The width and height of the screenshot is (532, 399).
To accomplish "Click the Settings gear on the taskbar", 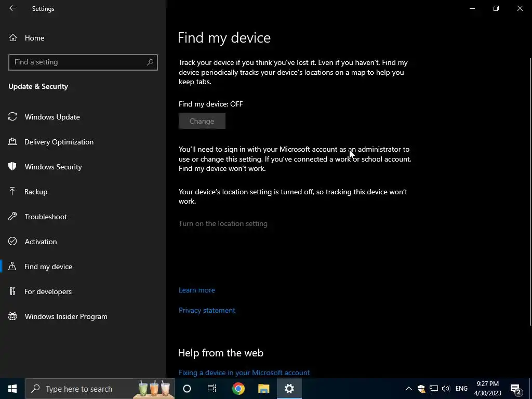I will pyautogui.click(x=289, y=389).
